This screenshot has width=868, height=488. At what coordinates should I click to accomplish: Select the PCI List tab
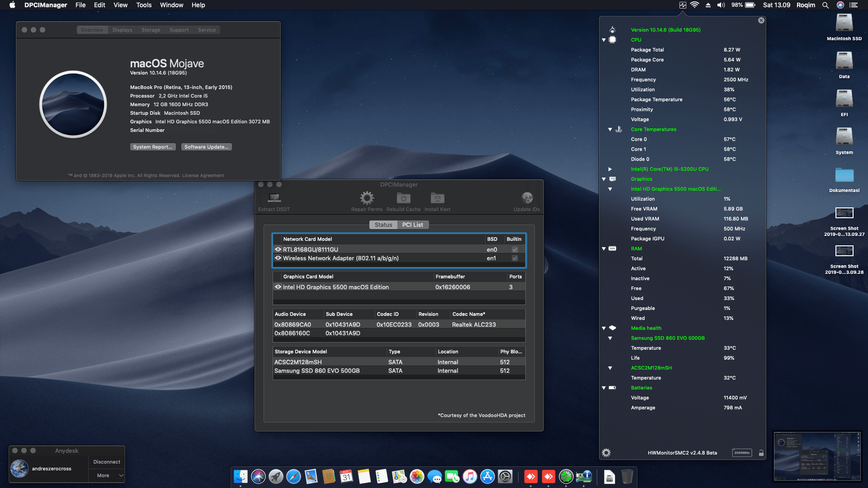(413, 225)
